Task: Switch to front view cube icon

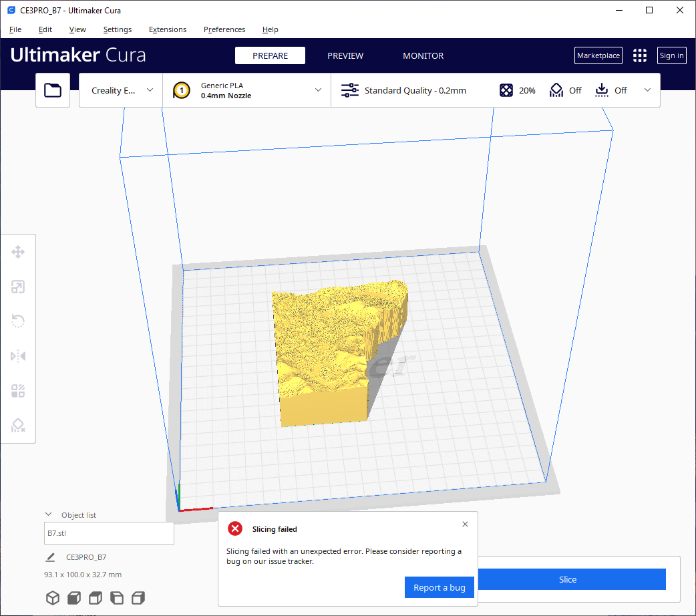Action: pyautogui.click(x=74, y=598)
